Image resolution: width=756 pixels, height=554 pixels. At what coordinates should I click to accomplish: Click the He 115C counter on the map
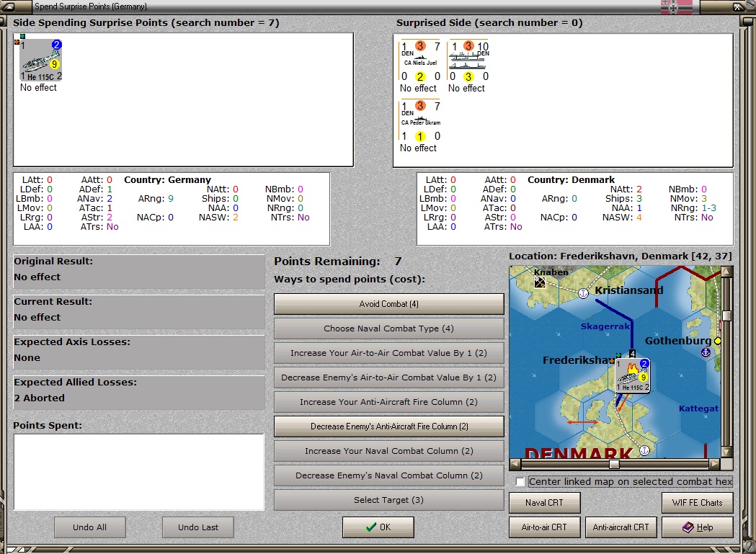(x=633, y=375)
